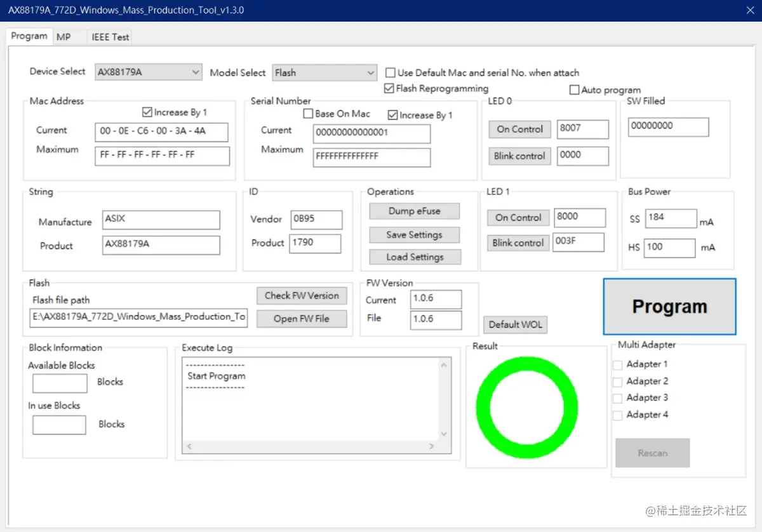Click the Save Settings button

[x=415, y=235]
